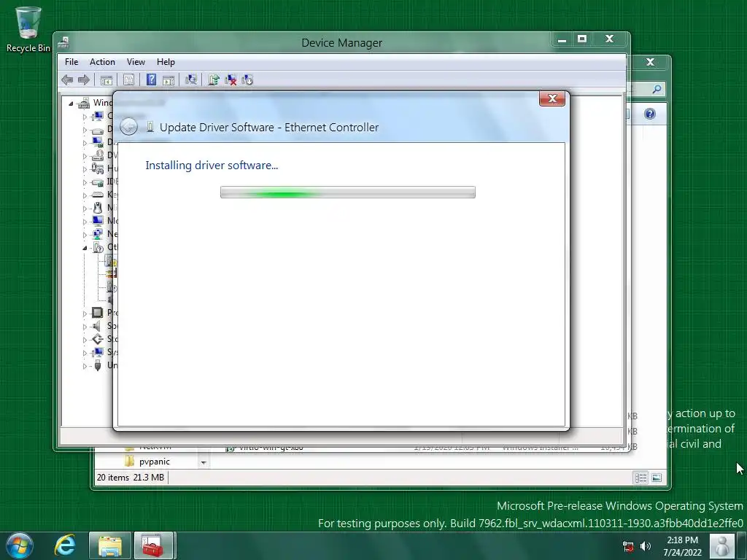The image size is (747, 560).
Task: Expand the Sound controllers category node
Action: (85, 327)
